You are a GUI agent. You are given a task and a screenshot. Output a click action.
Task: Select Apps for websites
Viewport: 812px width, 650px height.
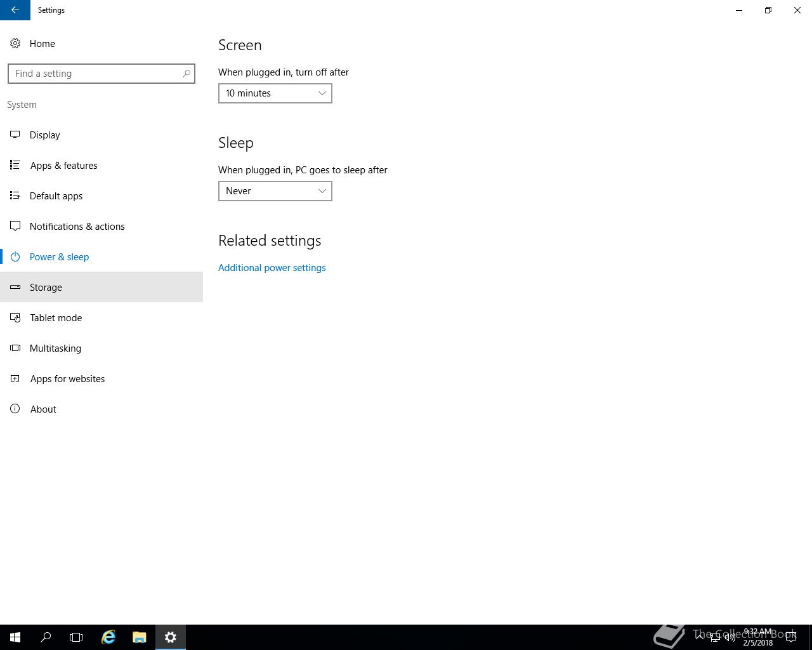(x=101, y=378)
